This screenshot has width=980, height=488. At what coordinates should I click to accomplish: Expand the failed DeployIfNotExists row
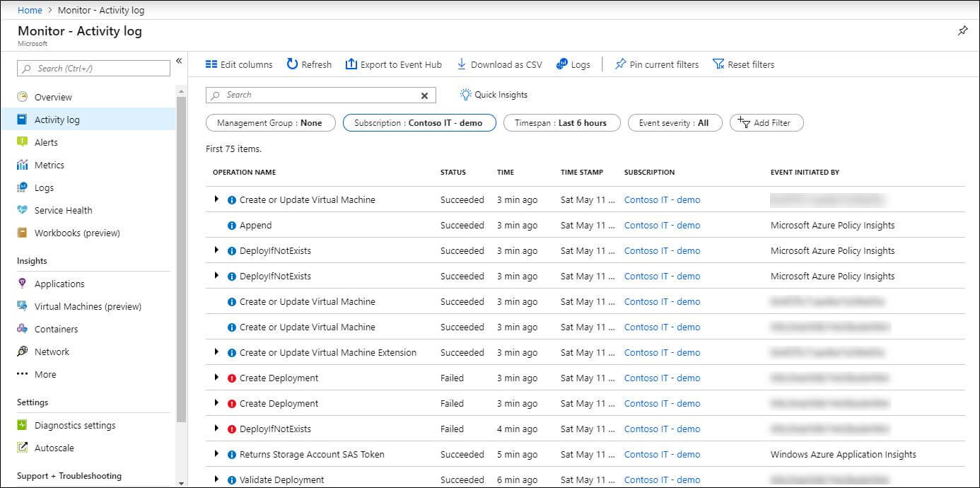pyautogui.click(x=216, y=429)
